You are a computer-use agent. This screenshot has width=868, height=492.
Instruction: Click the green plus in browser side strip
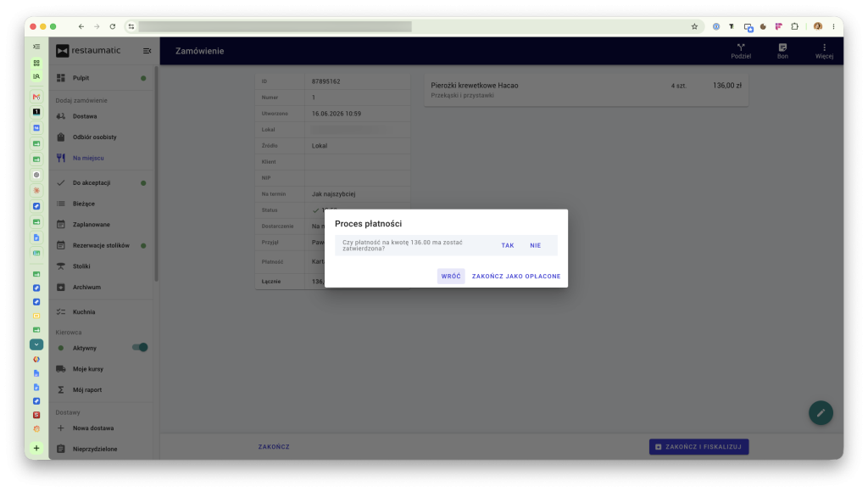click(x=36, y=448)
